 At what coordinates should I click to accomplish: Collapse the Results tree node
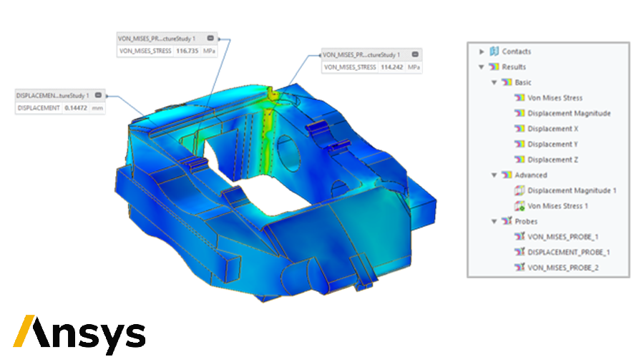[482, 67]
